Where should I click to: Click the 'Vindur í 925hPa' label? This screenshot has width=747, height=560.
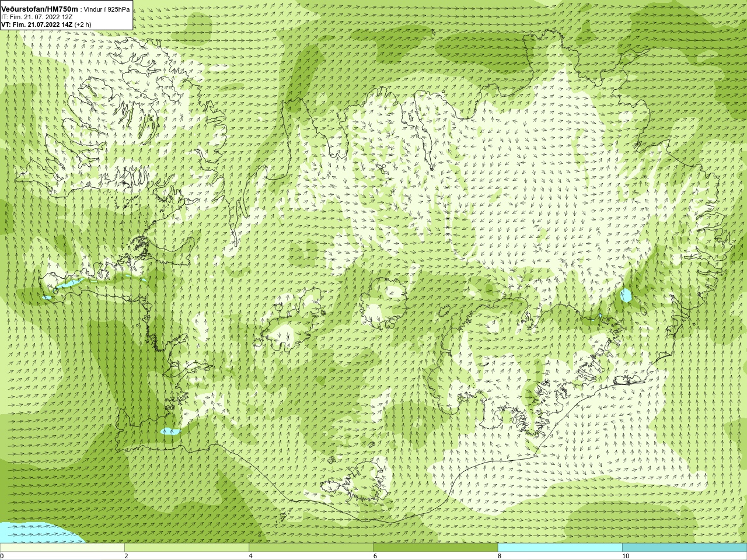107,9
